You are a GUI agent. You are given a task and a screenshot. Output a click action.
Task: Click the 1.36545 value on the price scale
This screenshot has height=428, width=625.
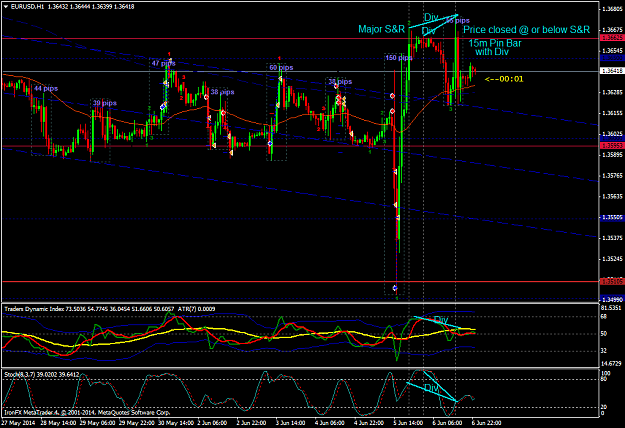pos(613,51)
